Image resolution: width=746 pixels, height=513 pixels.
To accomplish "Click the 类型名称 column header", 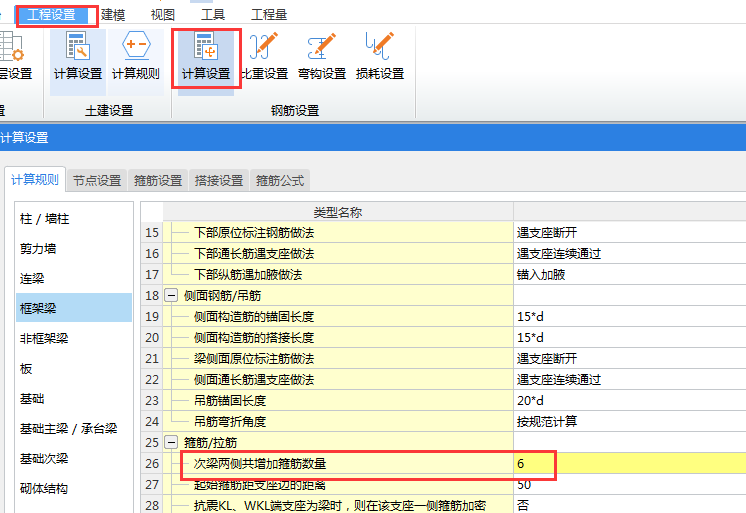I will pyautogui.click(x=338, y=212).
